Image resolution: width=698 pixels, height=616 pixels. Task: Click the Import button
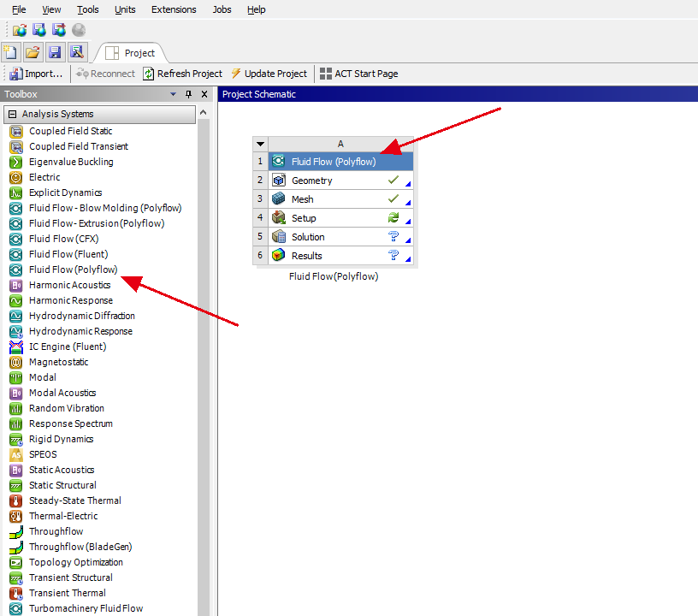coord(36,74)
